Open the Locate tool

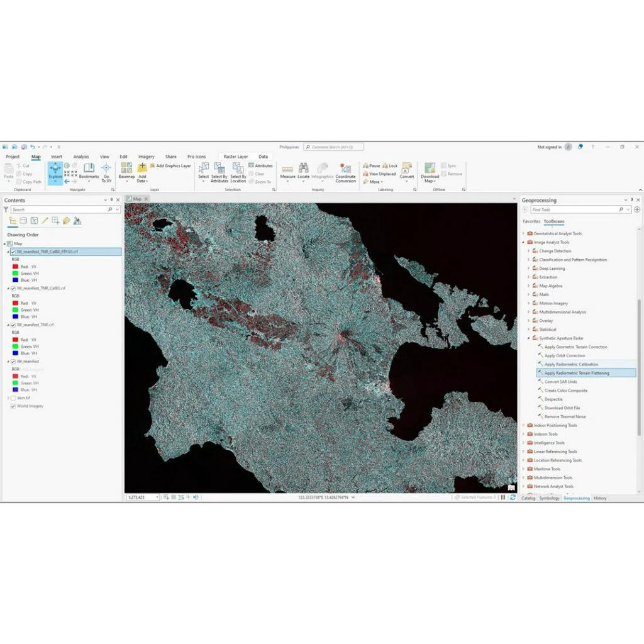pyautogui.click(x=304, y=171)
